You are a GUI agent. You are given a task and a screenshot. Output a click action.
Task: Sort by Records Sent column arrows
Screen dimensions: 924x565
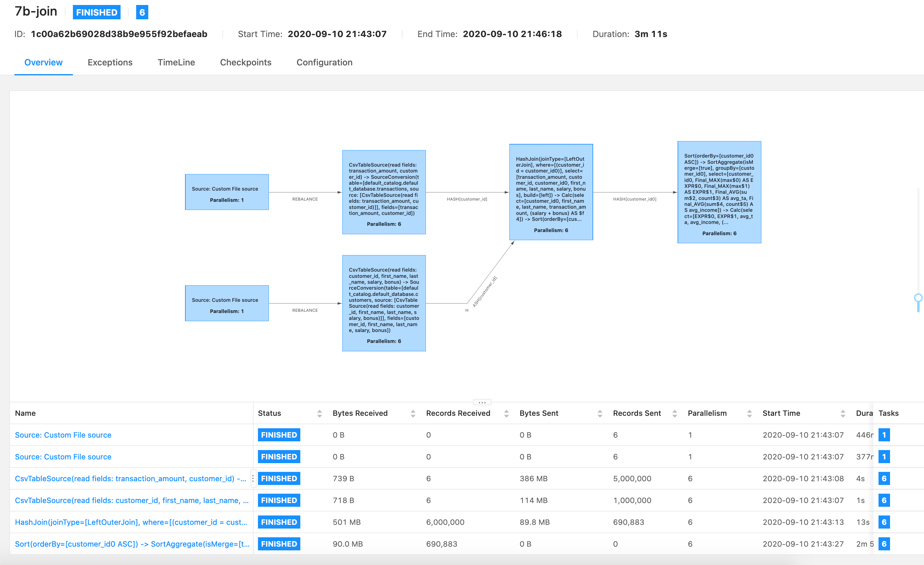674,413
